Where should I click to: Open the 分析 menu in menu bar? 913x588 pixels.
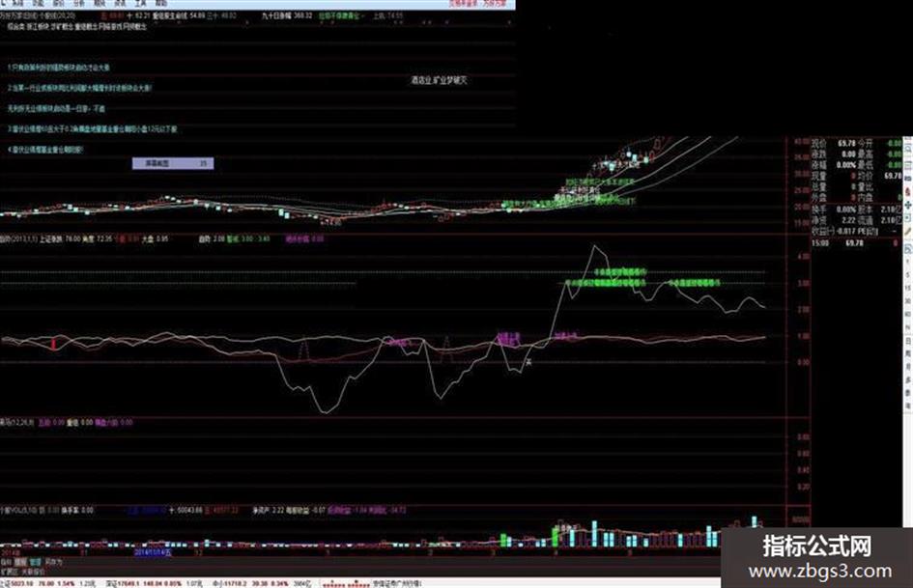click(79, 4)
